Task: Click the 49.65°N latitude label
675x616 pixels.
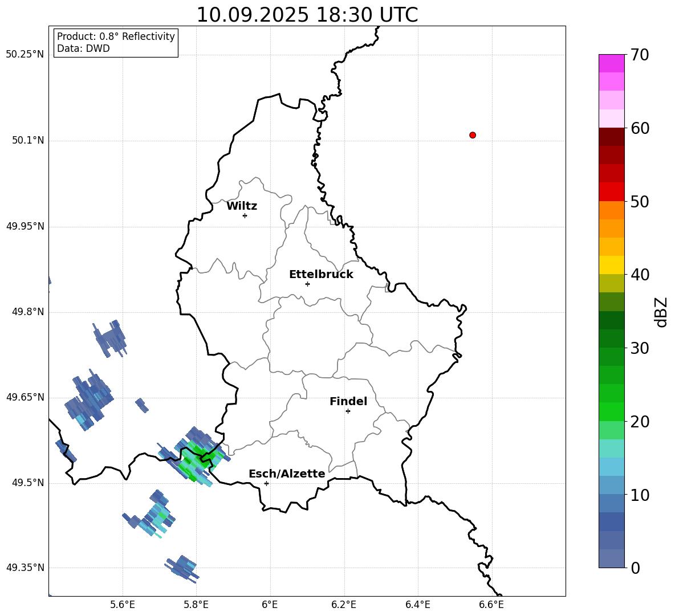Action: pos(25,397)
